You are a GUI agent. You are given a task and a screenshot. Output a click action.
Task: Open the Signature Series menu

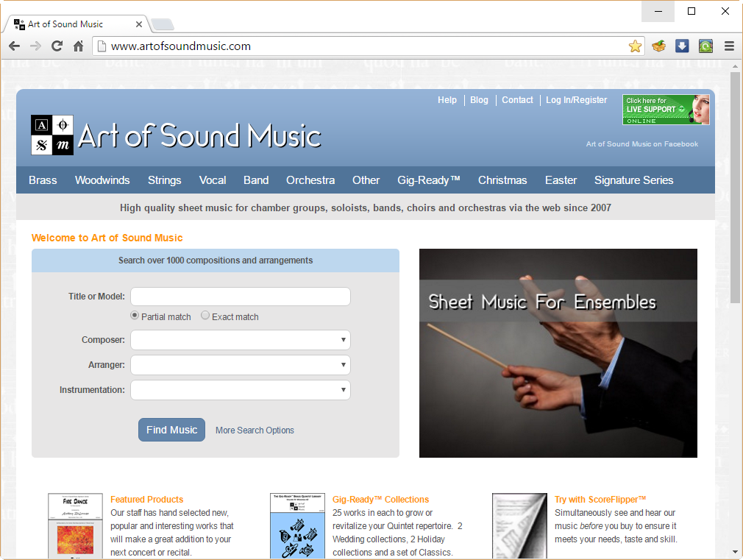click(x=633, y=180)
